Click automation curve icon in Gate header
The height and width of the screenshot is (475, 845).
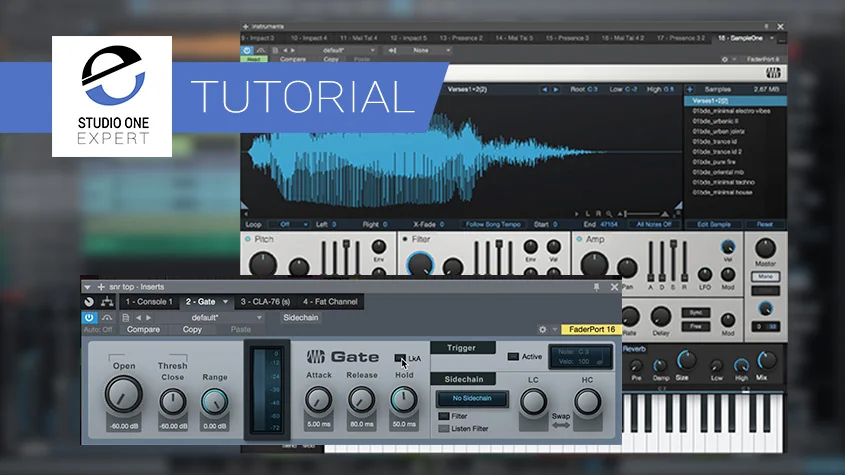pyautogui.click(x=107, y=318)
